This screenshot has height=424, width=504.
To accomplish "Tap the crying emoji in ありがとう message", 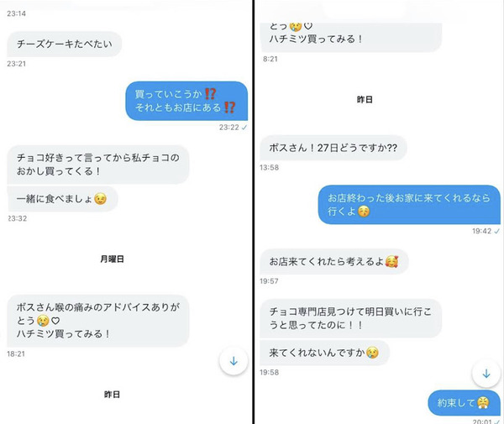I will 43,321.
